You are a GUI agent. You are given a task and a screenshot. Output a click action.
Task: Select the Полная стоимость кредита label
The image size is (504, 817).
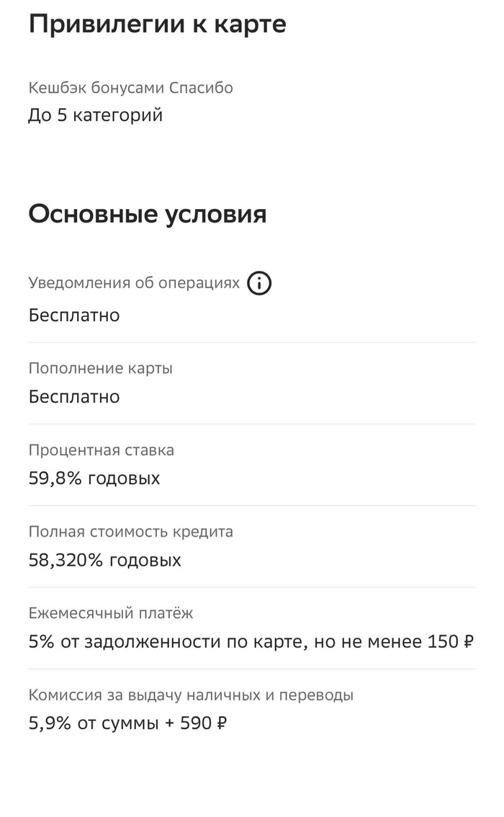[131, 532]
